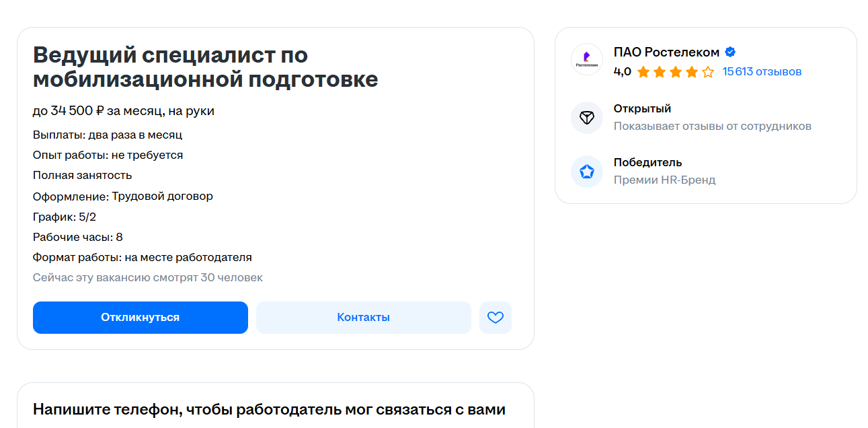Apply with the Откликнуться button
Screen dimensions: 868x428
pos(141,318)
